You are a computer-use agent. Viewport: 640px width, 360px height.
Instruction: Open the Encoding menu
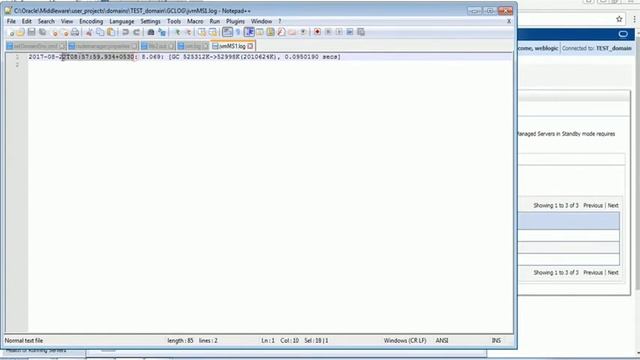click(91, 21)
